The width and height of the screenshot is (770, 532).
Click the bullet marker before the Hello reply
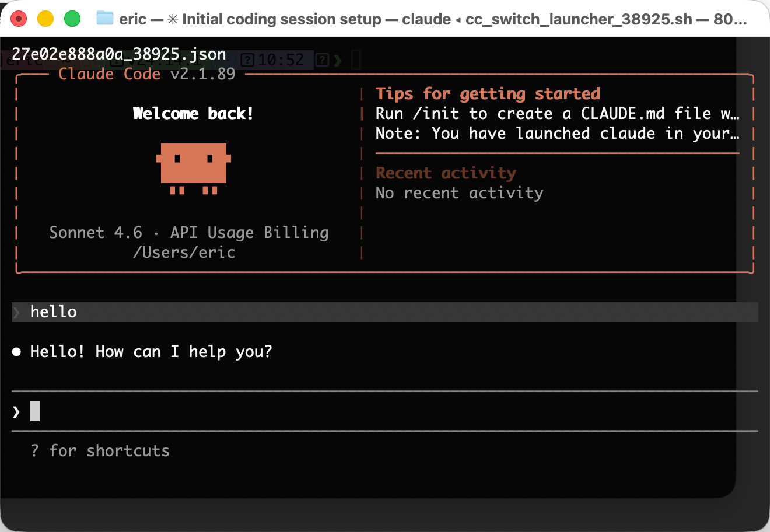pyautogui.click(x=16, y=352)
